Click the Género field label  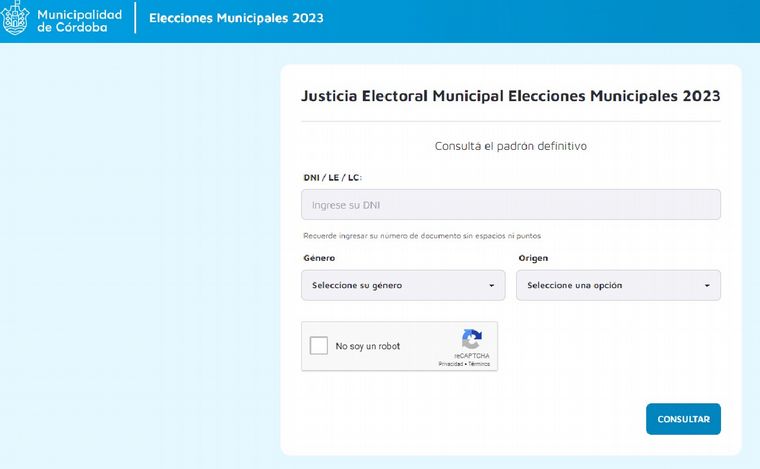pyautogui.click(x=319, y=258)
